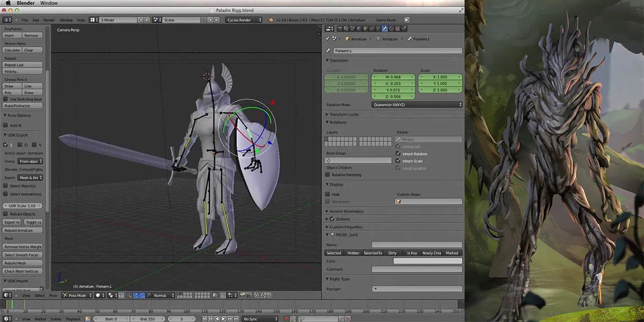644x322 pixels.
Task: Select the Scene properties icon
Action: point(352,28)
